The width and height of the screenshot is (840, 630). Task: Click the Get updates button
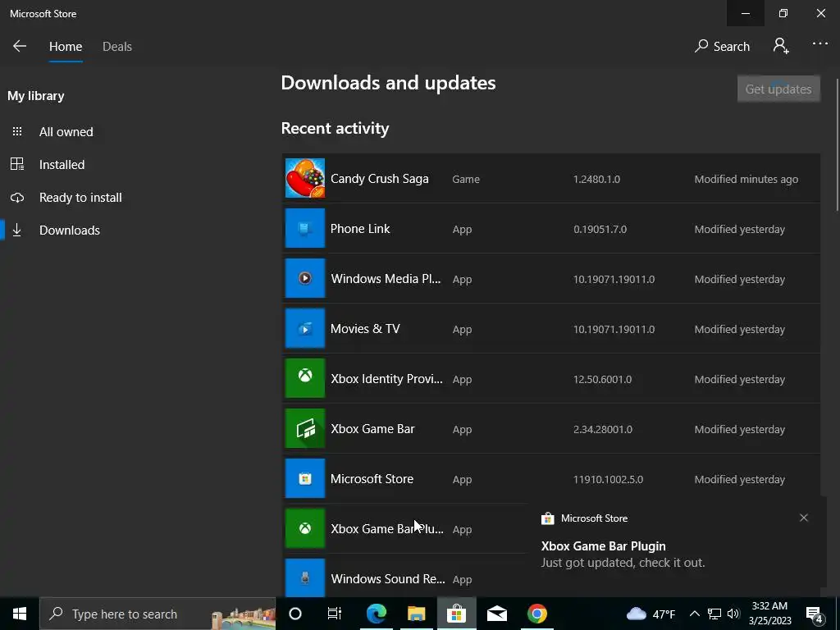click(x=778, y=89)
